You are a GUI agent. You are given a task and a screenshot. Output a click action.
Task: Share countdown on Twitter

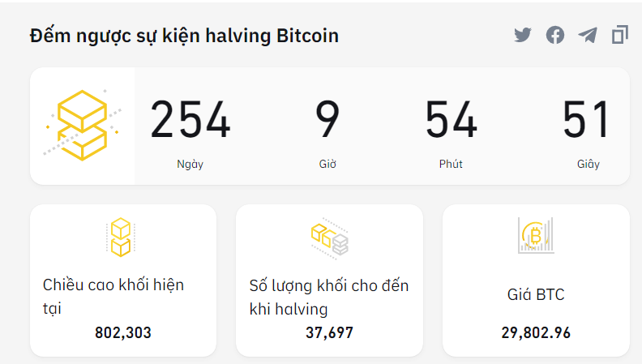(x=523, y=35)
